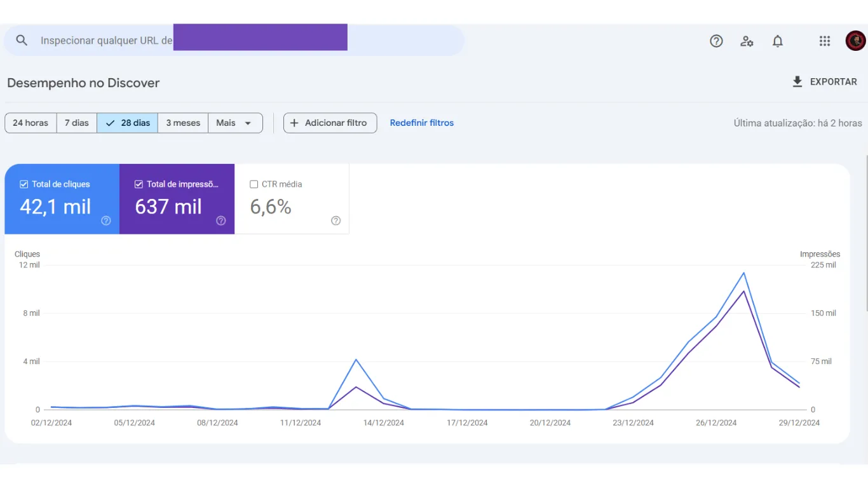
Task: Click the 637 mil impressions value
Action: [168, 207]
